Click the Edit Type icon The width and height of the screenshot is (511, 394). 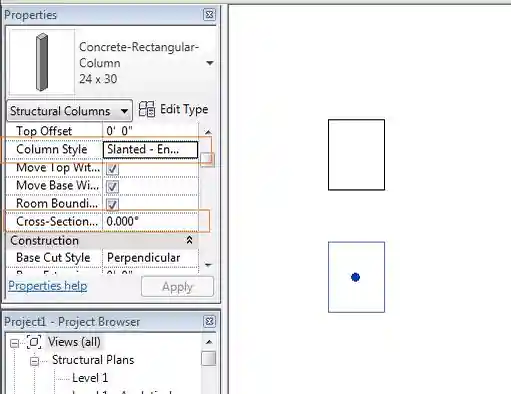click(147, 109)
